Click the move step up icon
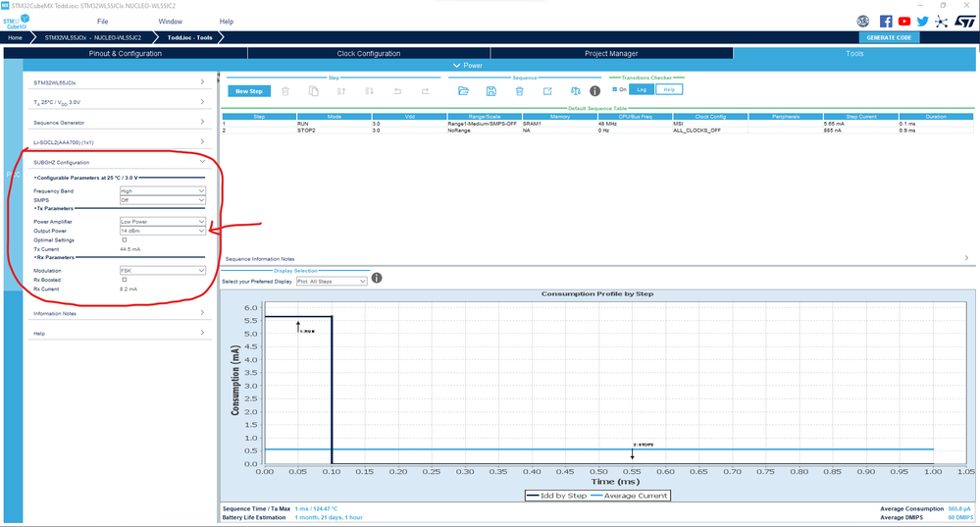The height and width of the screenshot is (527, 980). pos(341,91)
